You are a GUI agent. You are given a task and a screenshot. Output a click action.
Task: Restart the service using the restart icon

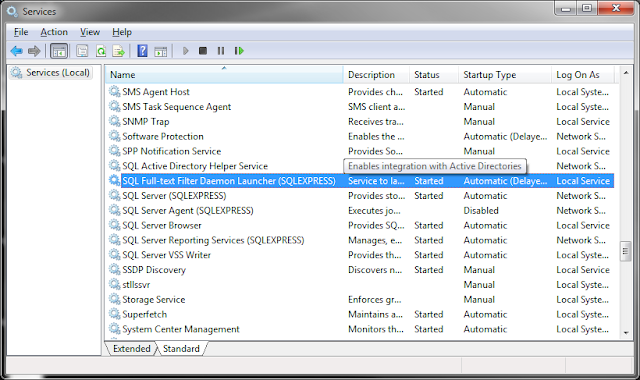click(x=239, y=51)
